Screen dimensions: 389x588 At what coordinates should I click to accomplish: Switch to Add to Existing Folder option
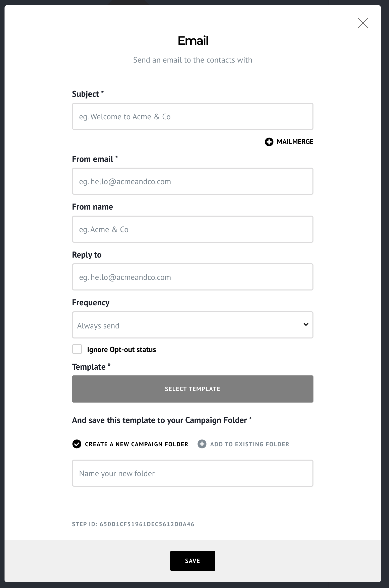(x=243, y=444)
